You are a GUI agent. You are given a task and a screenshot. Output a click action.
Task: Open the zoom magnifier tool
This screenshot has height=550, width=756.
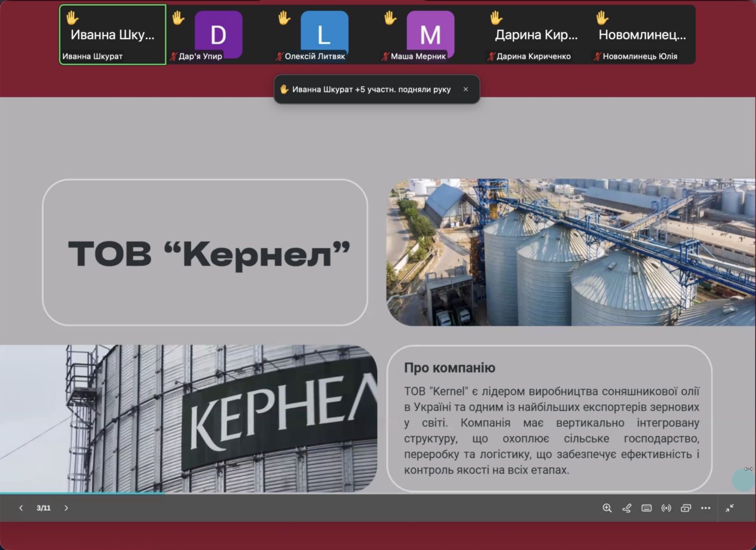[607, 508]
